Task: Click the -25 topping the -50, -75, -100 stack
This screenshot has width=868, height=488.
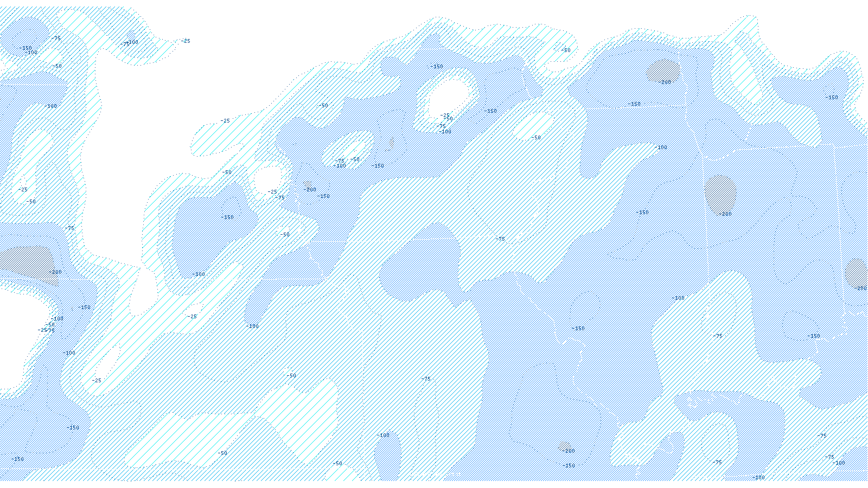Action: click(x=445, y=115)
